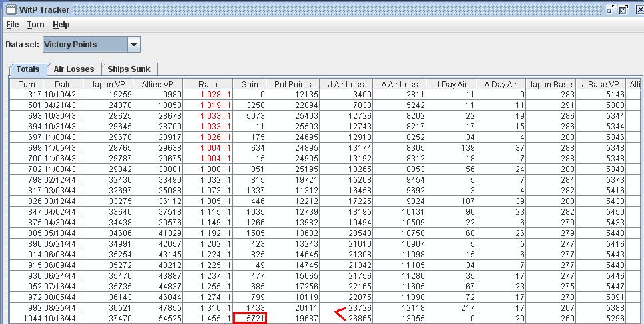
Task: Select ratio cell 1.026 : 1
Action: point(208,137)
